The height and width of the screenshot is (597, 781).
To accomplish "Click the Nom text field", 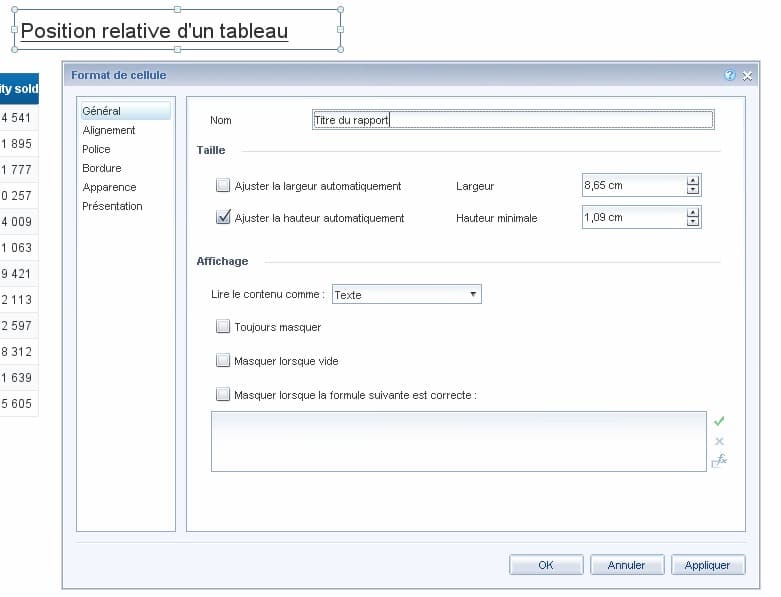I will (513, 120).
